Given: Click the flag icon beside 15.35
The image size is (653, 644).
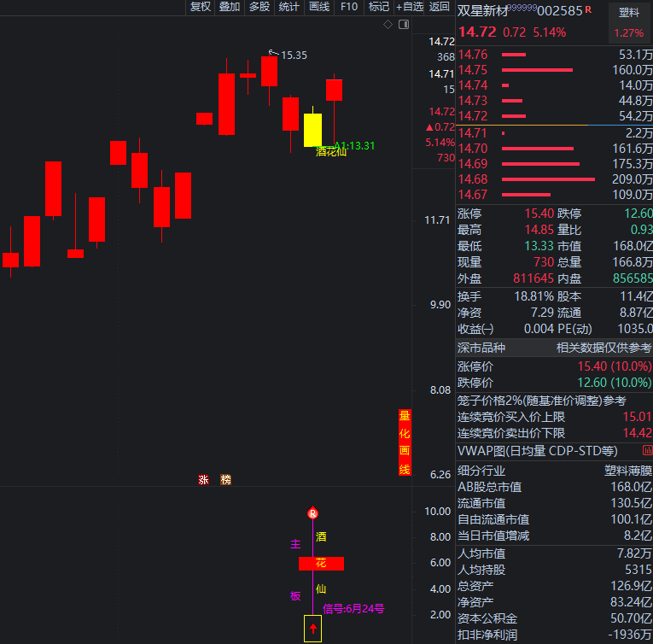Looking at the screenshot, I should pos(273,53).
